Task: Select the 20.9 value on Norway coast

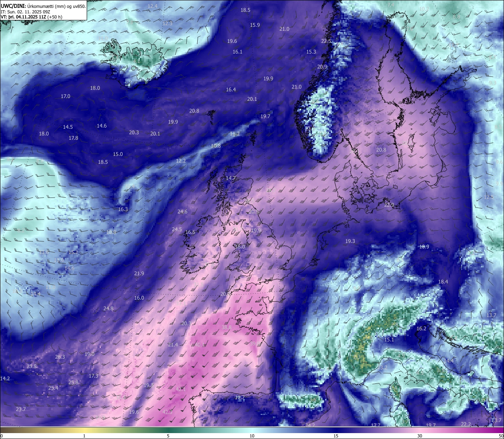Action: coord(322,67)
